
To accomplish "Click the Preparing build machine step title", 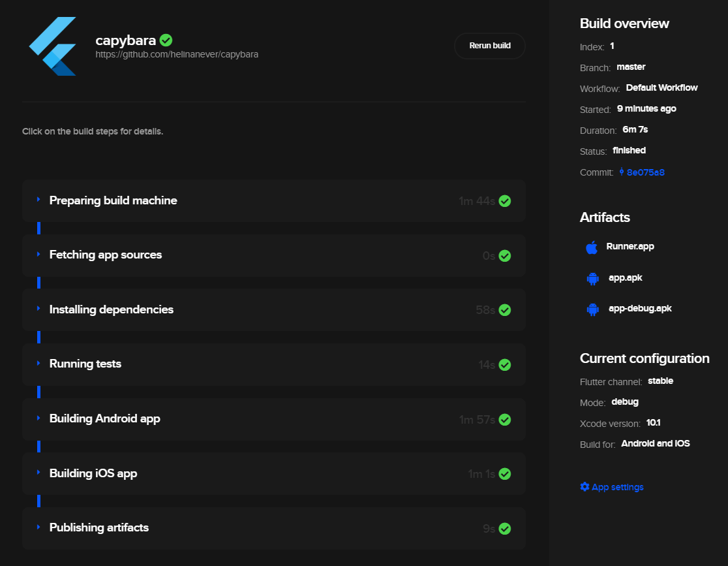I will point(114,200).
